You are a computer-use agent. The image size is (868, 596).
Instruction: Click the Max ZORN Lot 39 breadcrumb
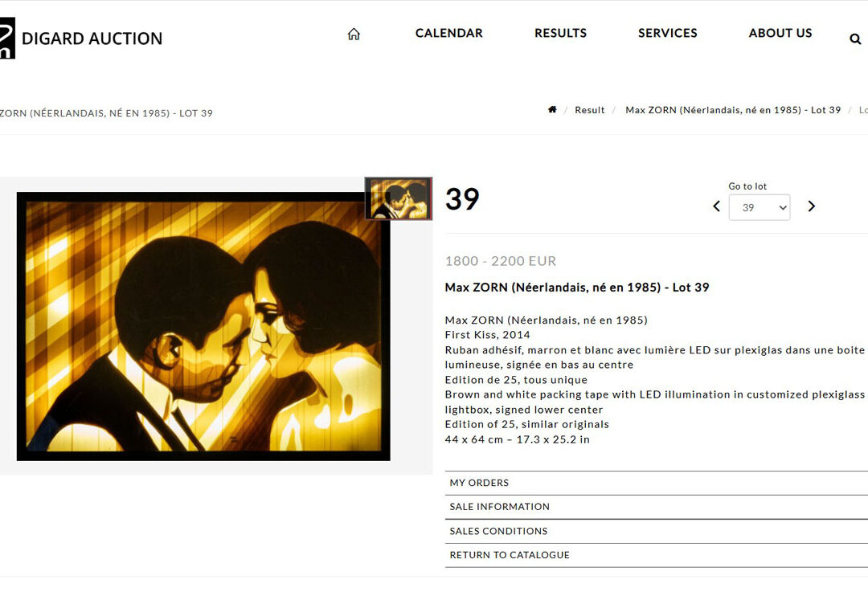pyautogui.click(x=733, y=110)
